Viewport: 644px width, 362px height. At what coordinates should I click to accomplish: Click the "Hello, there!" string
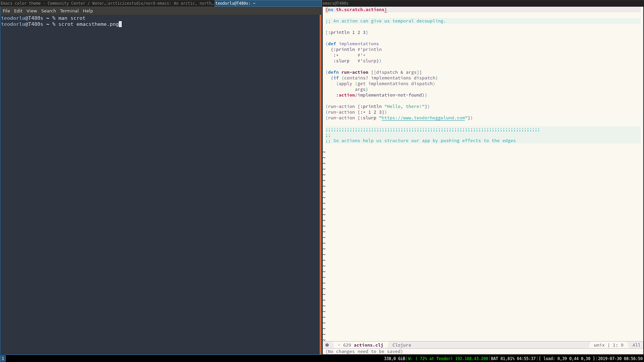[405, 106]
